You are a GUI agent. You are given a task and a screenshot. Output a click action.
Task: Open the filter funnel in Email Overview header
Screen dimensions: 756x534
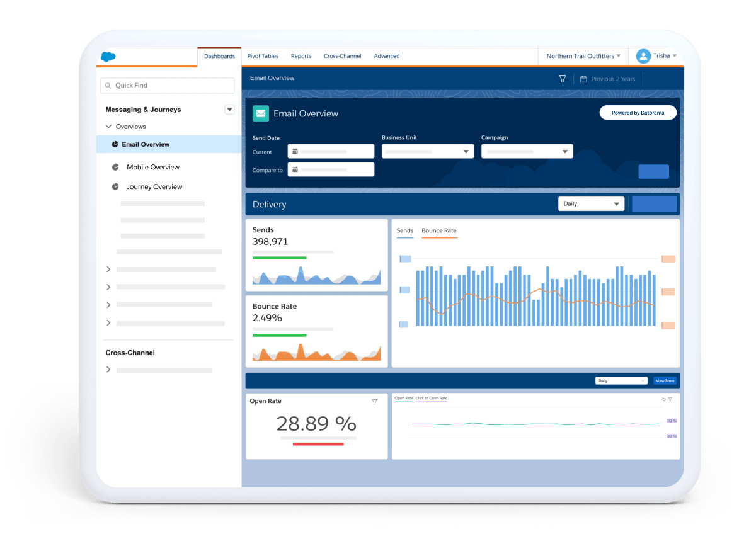563,79
